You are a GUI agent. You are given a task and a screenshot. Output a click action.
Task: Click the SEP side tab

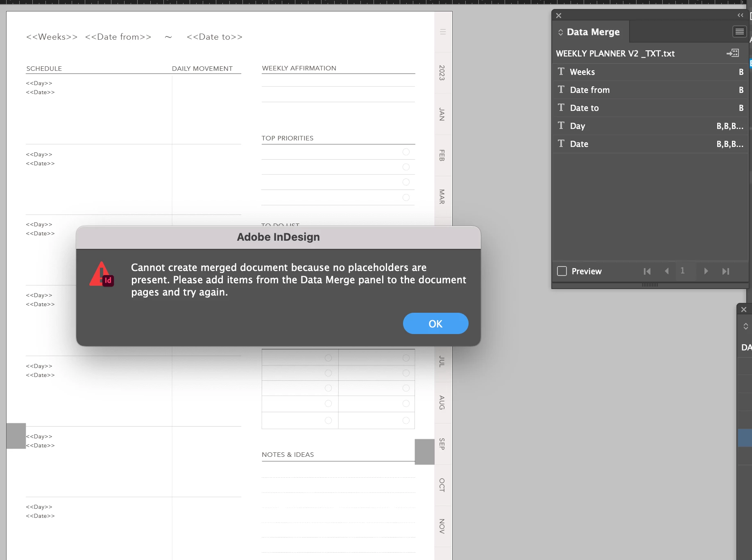442,444
